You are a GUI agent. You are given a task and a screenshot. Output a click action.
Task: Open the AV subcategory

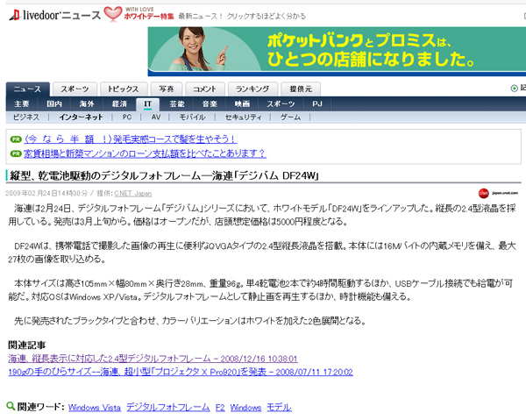click(x=156, y=117)
